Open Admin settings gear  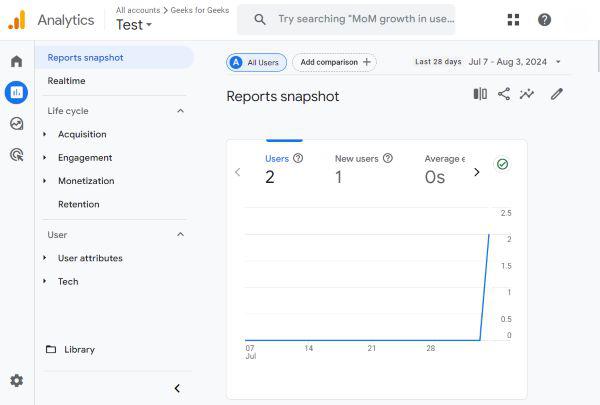[16, 381]
